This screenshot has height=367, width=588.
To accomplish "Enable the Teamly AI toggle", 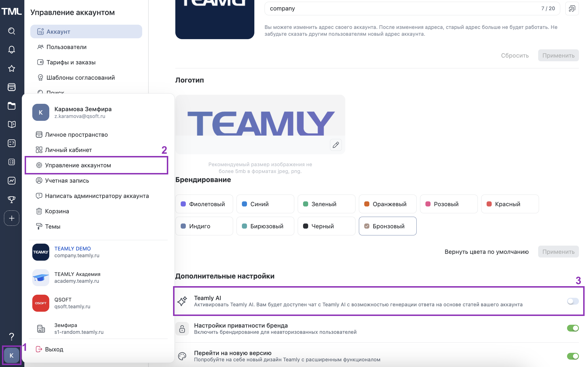I will coord(572,301).
